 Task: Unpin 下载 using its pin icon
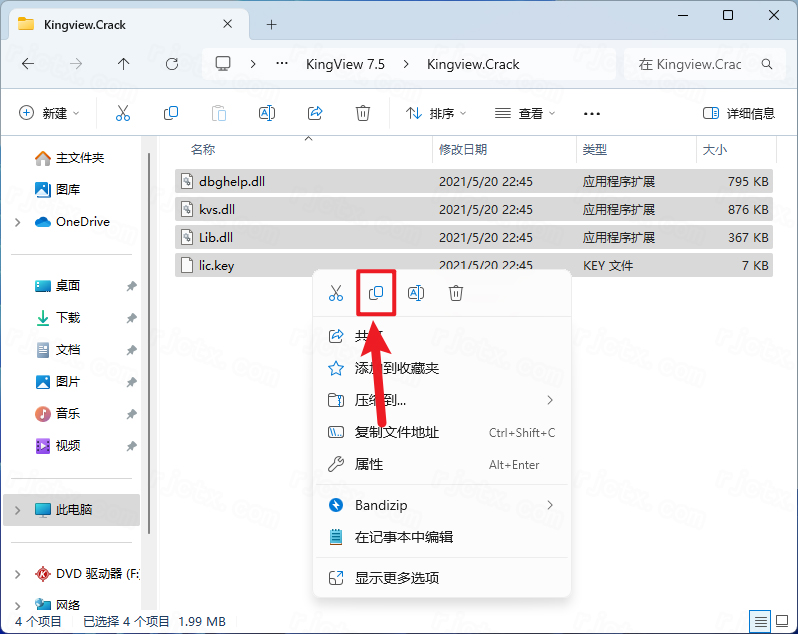(x=131, y=318)
